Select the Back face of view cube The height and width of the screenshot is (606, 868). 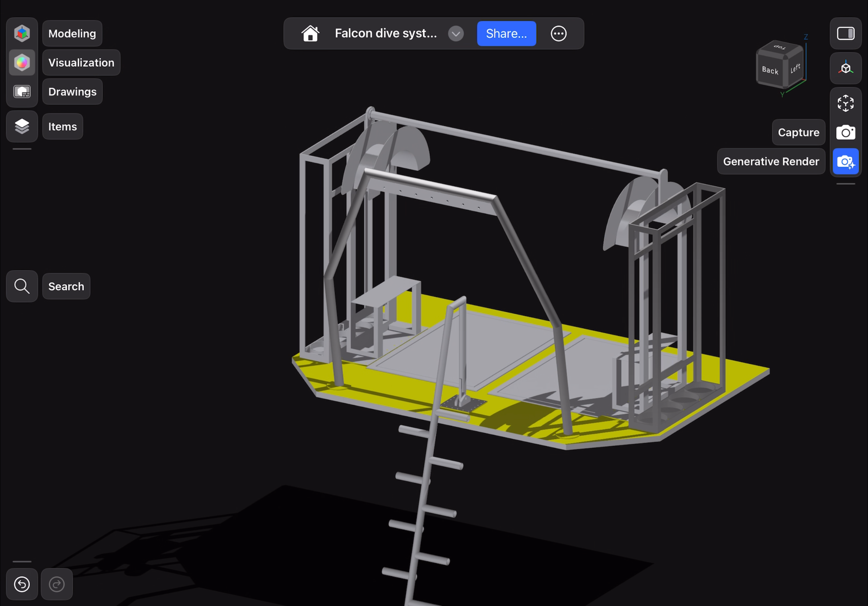pos(770,70)
